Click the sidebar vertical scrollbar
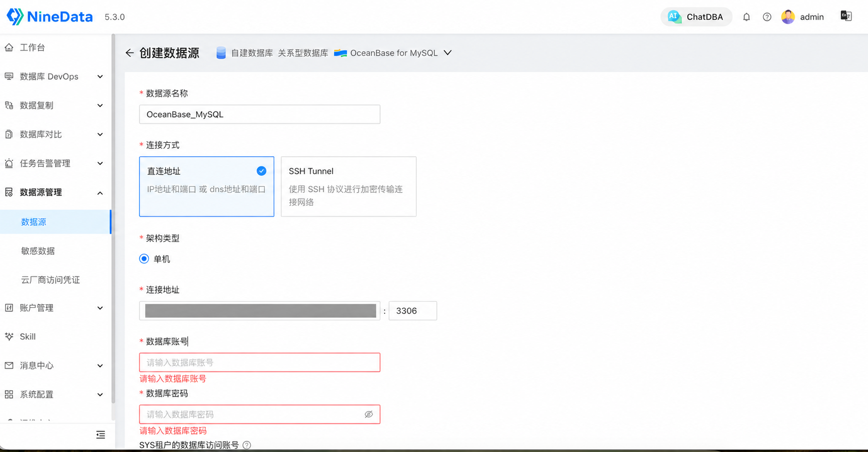This screenshot has width=868, height=452. click(x=113, y=219)
